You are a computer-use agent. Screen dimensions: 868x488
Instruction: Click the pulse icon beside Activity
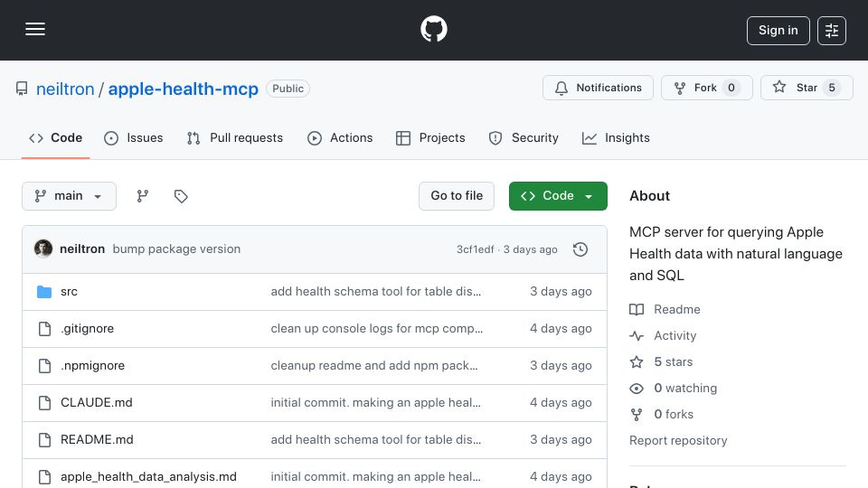pos(637,336)
